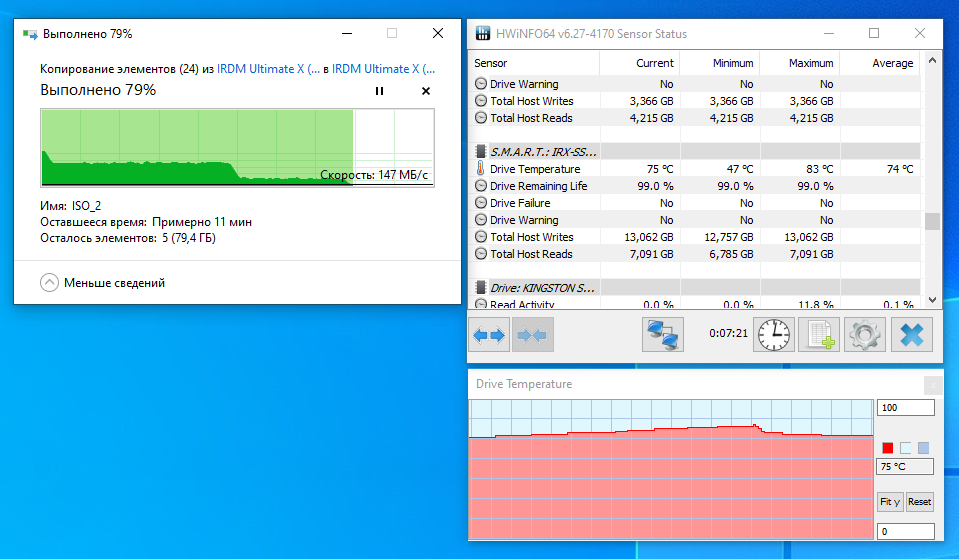
Task: Minimize the HWiNFO64 Sensor Status window
Action: (x=829, y=34)
